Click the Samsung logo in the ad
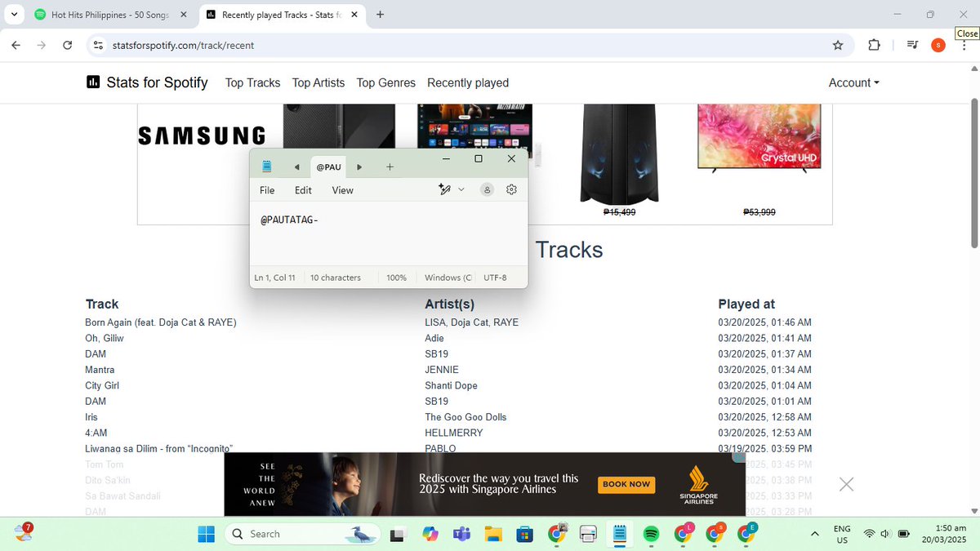The height and width of the screenshot is (551, 980). pos(202,136)
